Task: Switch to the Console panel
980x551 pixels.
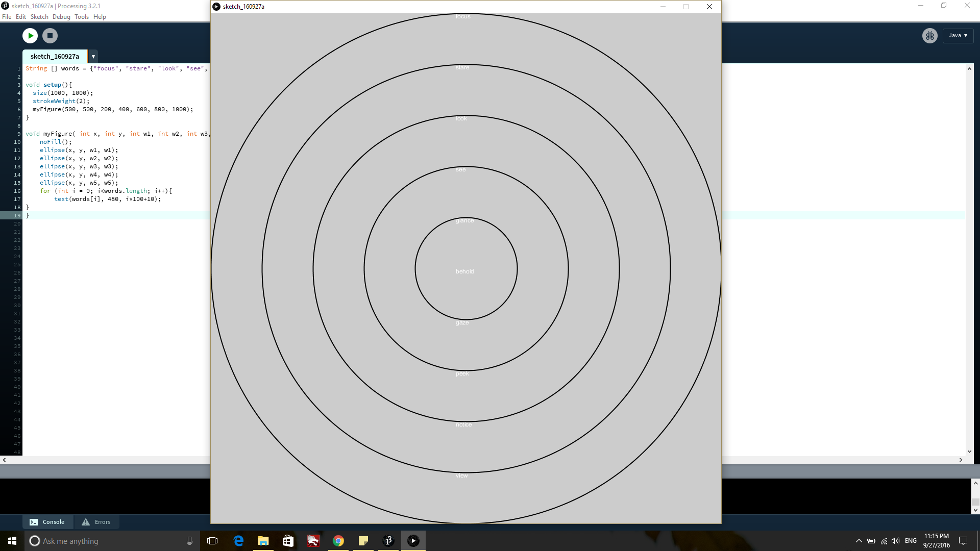Action: tap(47, 522)
